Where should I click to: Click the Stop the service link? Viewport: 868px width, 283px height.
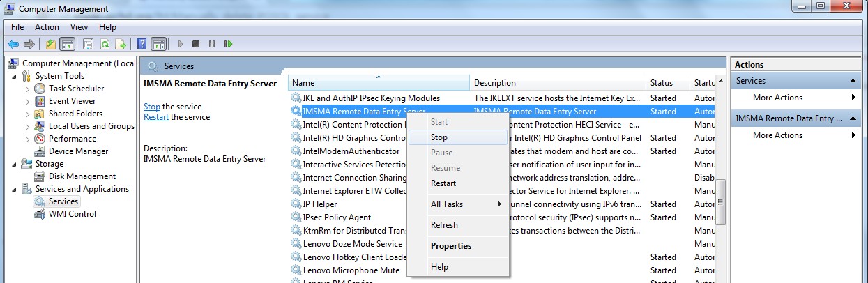click(151, 107)
